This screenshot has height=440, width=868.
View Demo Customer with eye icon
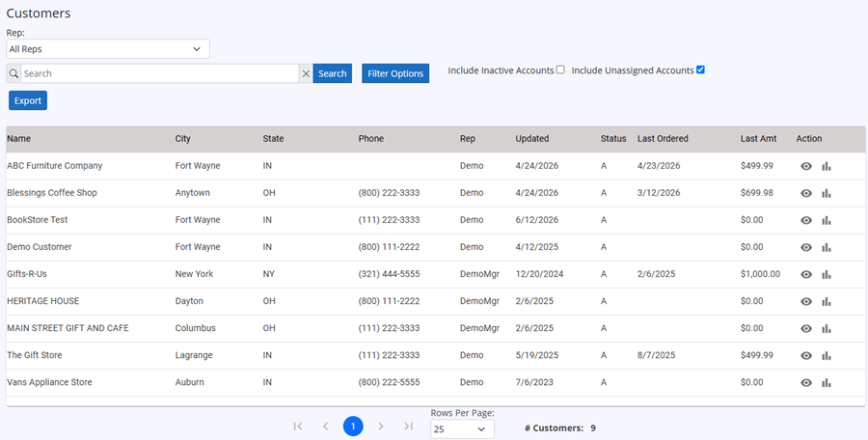pos(806,247)
